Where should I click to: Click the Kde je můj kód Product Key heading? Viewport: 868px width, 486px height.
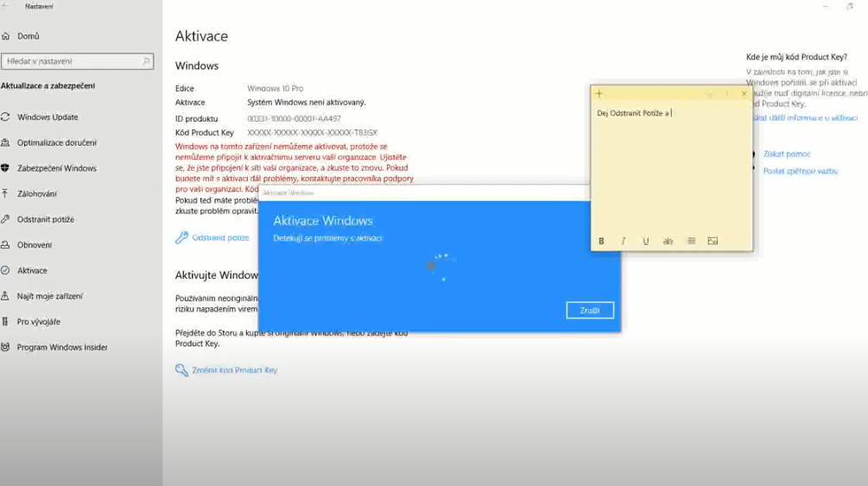tap(796, 56)
